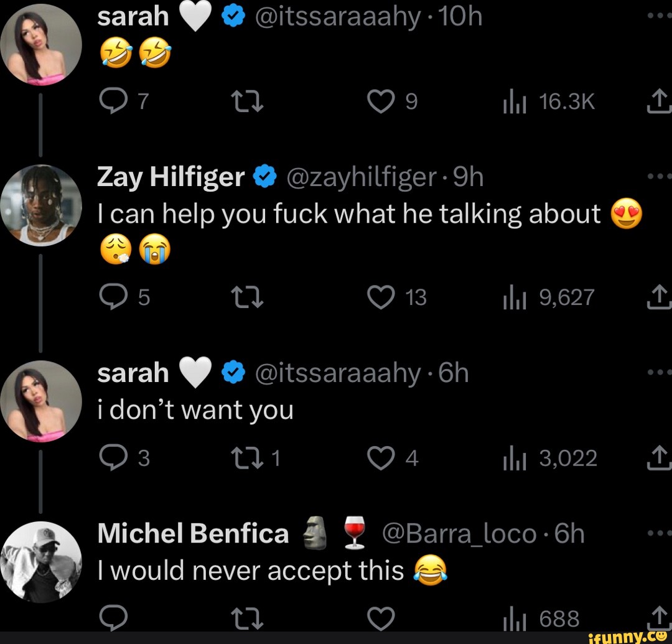Reply to Zay Hilfiger's tweet

(113, 297)
